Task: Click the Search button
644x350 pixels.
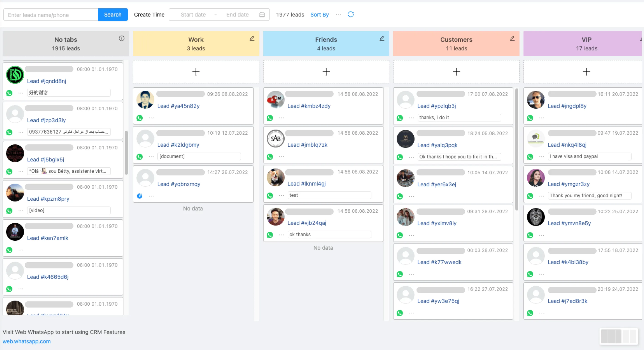Action: click(112, 14)
